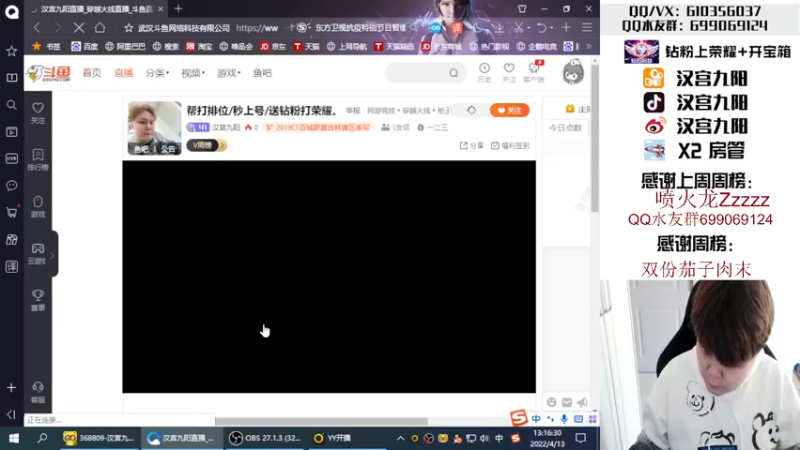Click the page vertical scrollbar
Image resolution: width=800 pixels, height=450 pixels.
pyautogui.click(x=594, y=138)
